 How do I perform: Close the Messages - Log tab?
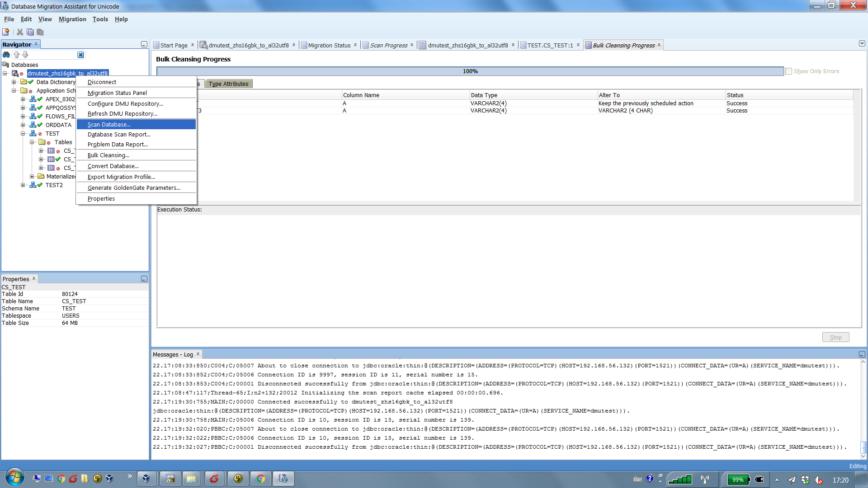198,354
